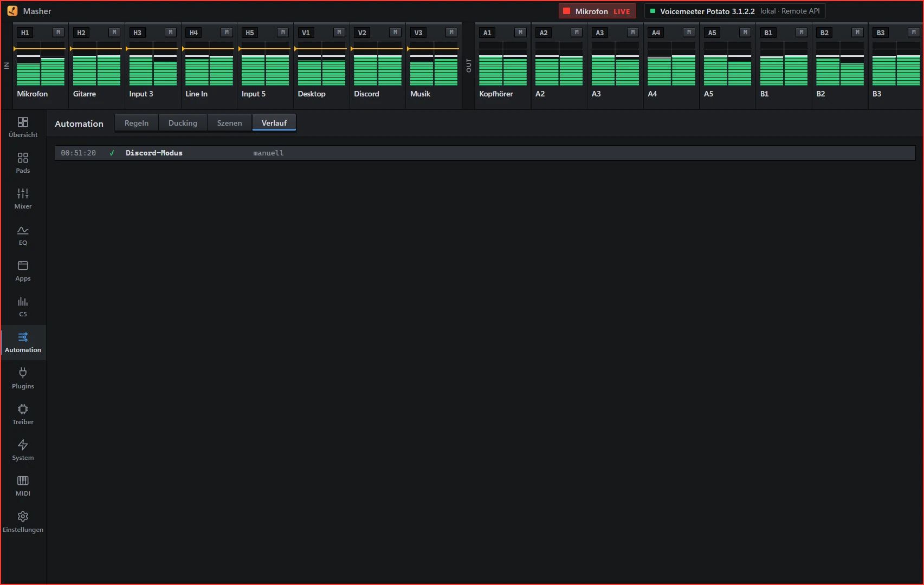Open the Apps sidebar page
This screenshot has width=924, height=585.
[23, 271]
